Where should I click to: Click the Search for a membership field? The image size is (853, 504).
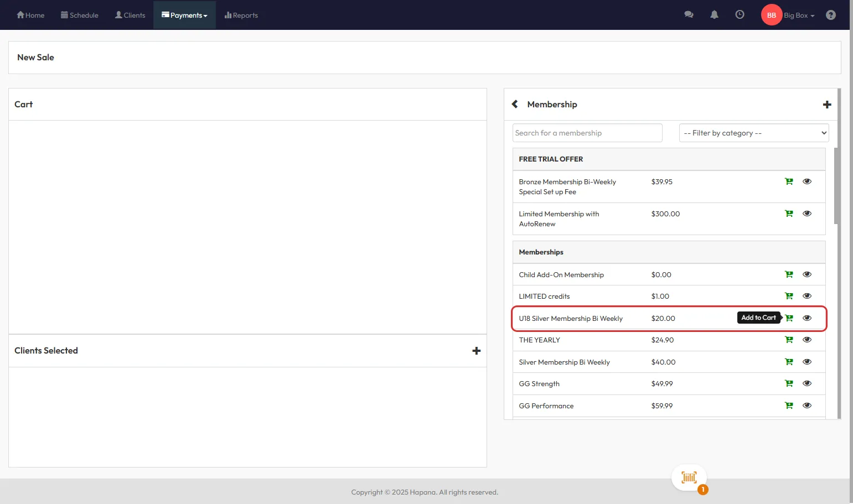click(587, 133)
